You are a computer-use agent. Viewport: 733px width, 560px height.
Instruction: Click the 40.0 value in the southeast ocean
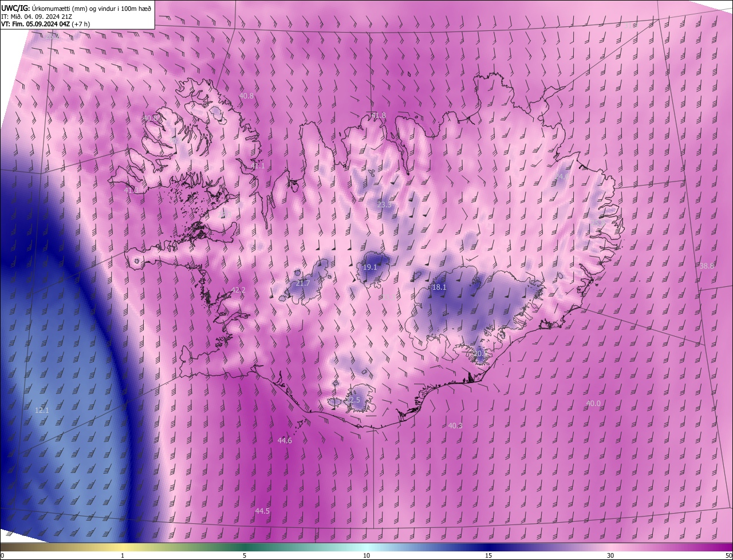coord(593,404)
